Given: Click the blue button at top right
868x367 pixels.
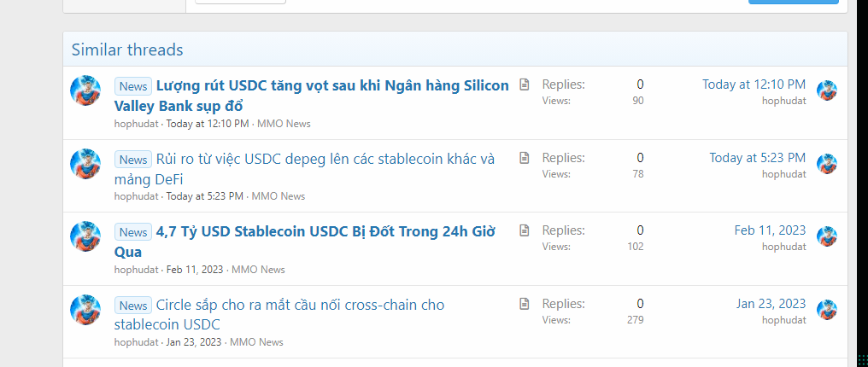Looking at the screenshot, I should pyautogui.click(x=793, y=3).
